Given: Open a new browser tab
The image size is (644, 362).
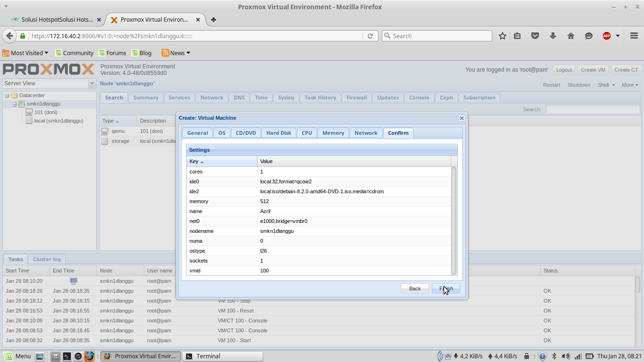Looking at the screenshot, I should click(214, 20).
